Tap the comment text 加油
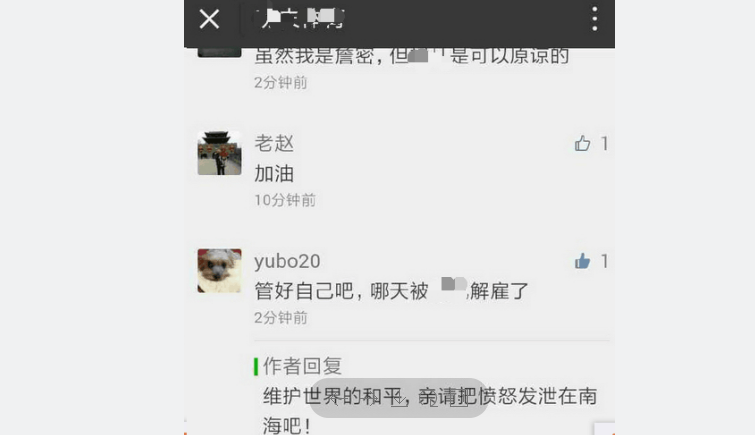Viewport: 755px width, 435px height. [x=274, y=173]
